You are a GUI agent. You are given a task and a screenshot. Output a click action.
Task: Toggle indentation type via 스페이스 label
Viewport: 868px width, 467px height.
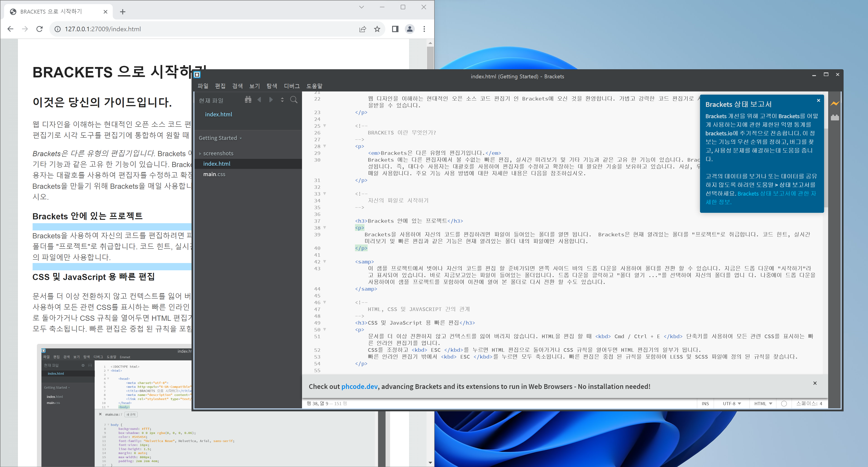point(806,404)
